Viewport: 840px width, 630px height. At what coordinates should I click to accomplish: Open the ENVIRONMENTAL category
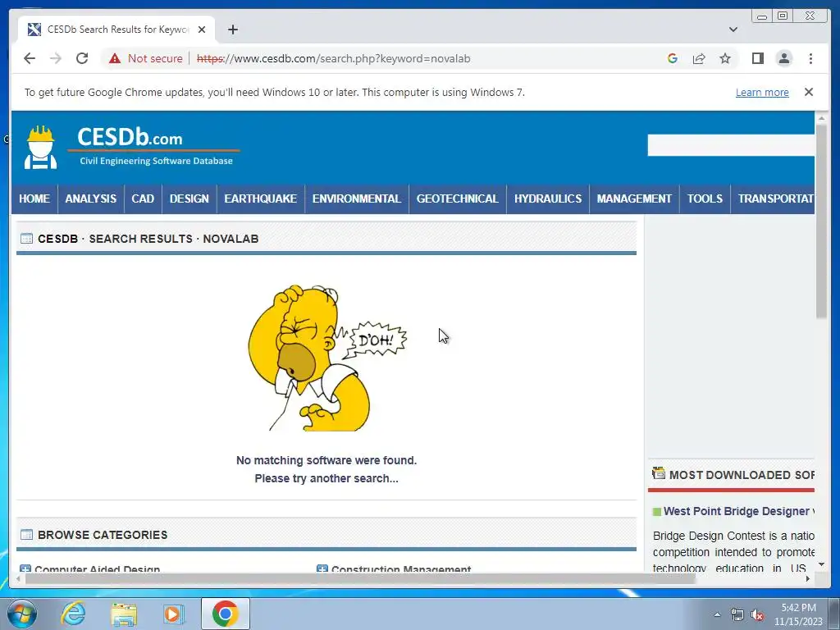tap(357, 199)
